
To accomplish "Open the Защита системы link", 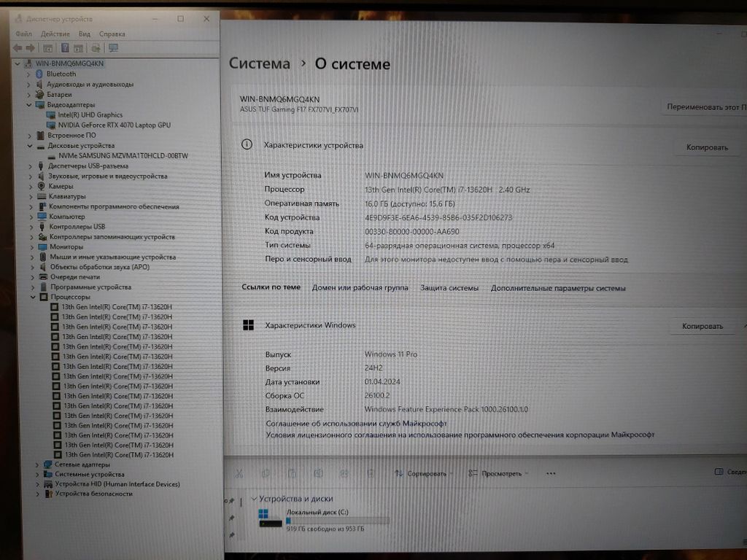I will pos(449,288).
